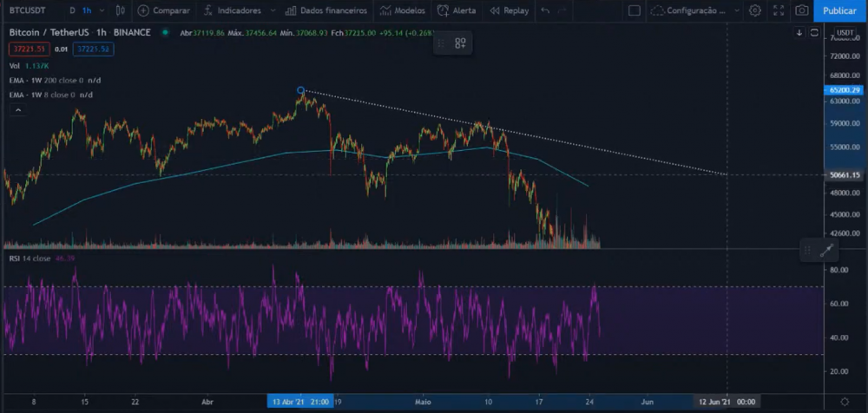Take a chart snapshot with camera icon

(801, 10)
